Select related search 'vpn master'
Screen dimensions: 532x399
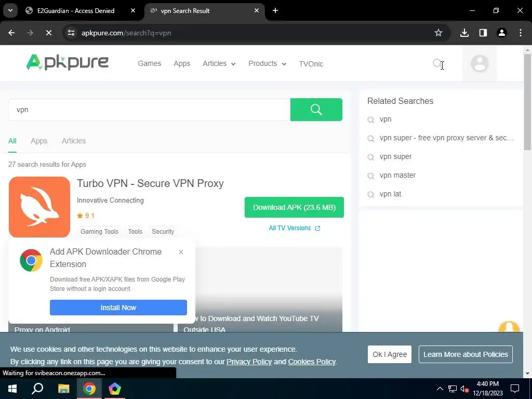click(x=397, y=175)
